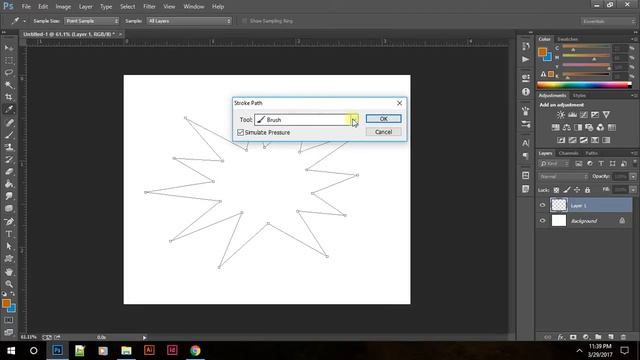Select the Paint Bucket tool
Image resolution: width=640 pixels, height=360 pixels.
pos(9,184)
